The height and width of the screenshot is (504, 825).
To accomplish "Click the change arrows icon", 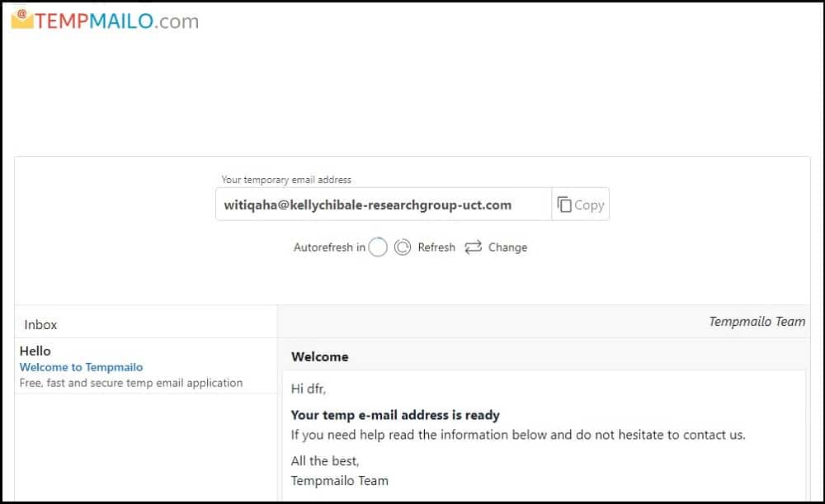I will [473, 247].
